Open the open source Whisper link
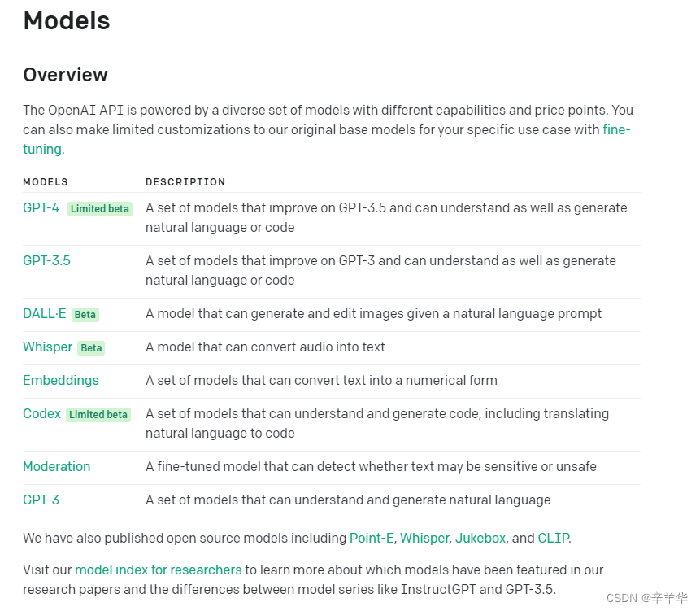The image size is (700, 611). 424,539
